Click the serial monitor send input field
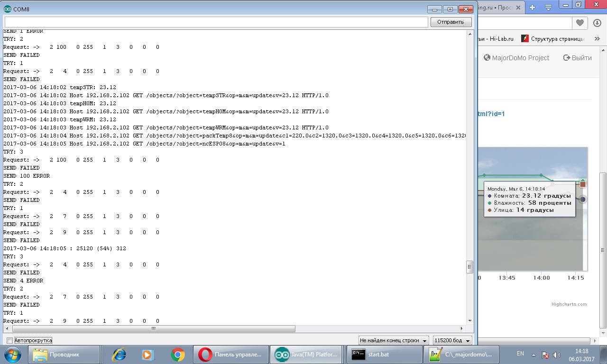The height and width of the screenshot is (364, 607). pos(216,22)
